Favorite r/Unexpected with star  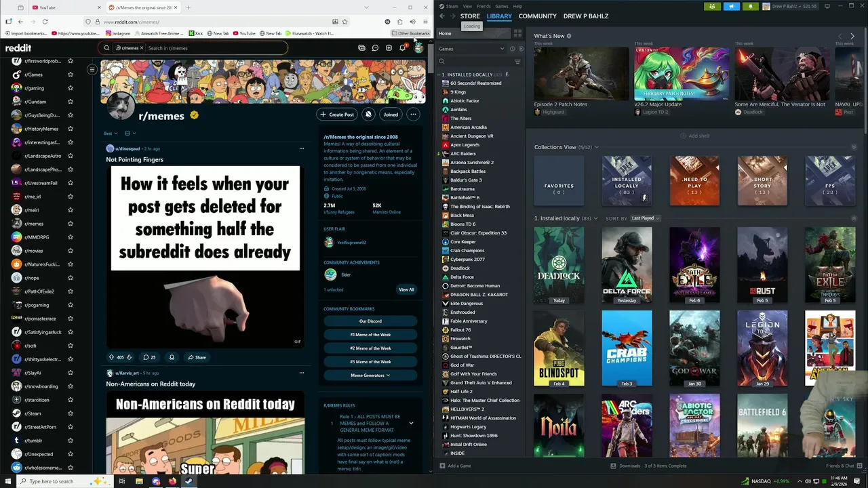70,454
